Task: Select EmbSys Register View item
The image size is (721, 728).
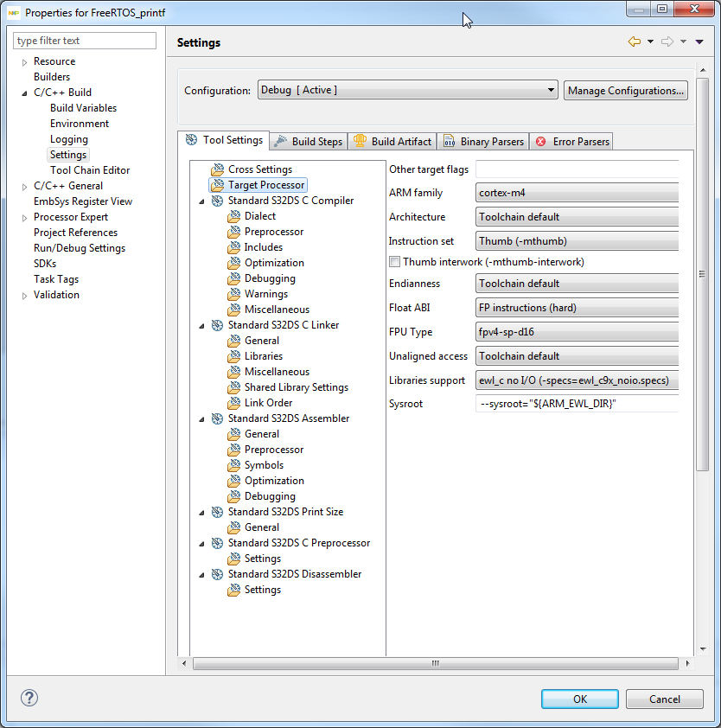Action: tap(83, 201)
